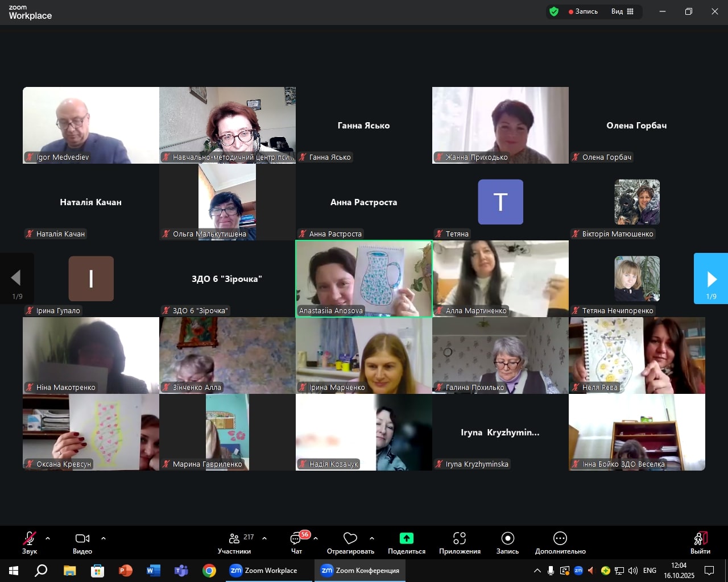This screenshot has width=728, height=582.
Task: Go to previous page of participants gallery
Action: click(x=16, y=278)
